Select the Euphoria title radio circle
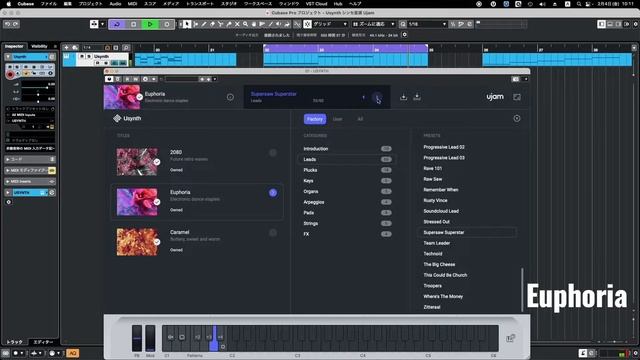 (x=273, y=193)
